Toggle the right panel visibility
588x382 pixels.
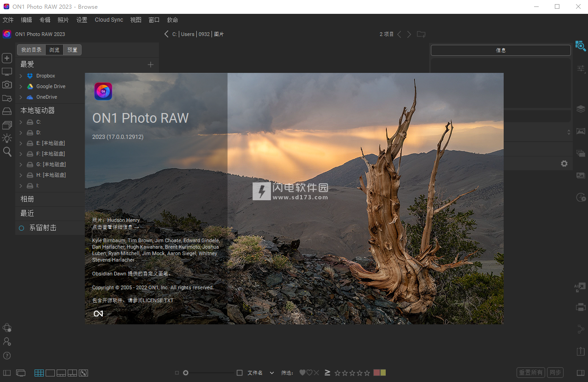pyautogui.click(x=581, y=373)
